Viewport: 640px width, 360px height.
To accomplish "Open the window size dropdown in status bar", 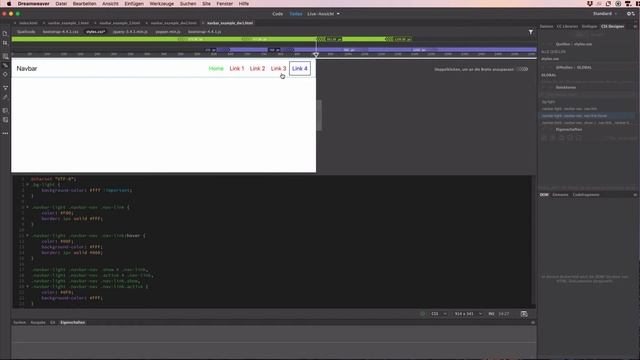I will [468, 314].
